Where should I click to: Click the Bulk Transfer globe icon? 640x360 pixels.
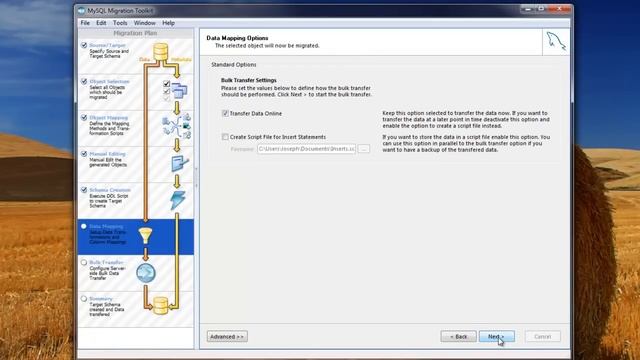pos(146,273)
